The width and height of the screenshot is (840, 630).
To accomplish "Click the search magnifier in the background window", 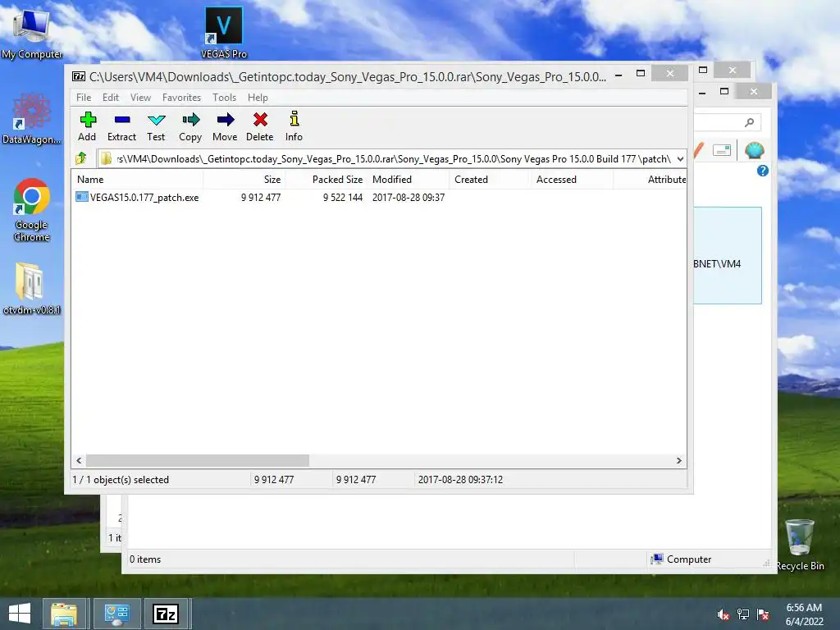I will pos(750,123).
